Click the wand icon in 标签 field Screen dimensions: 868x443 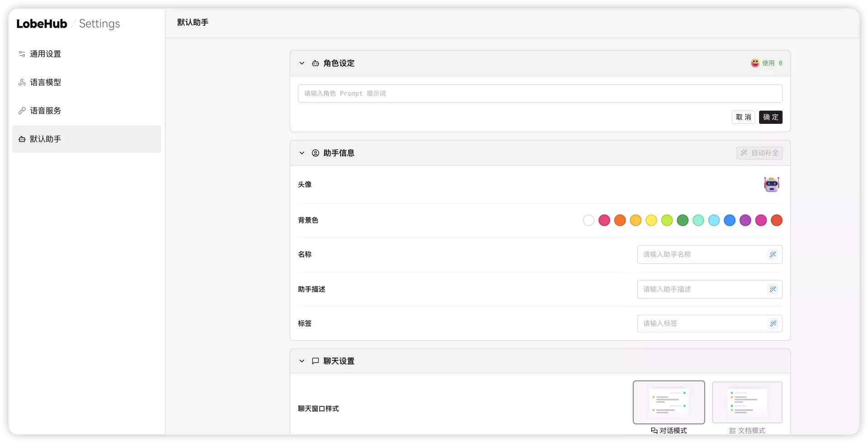[773, 324]
